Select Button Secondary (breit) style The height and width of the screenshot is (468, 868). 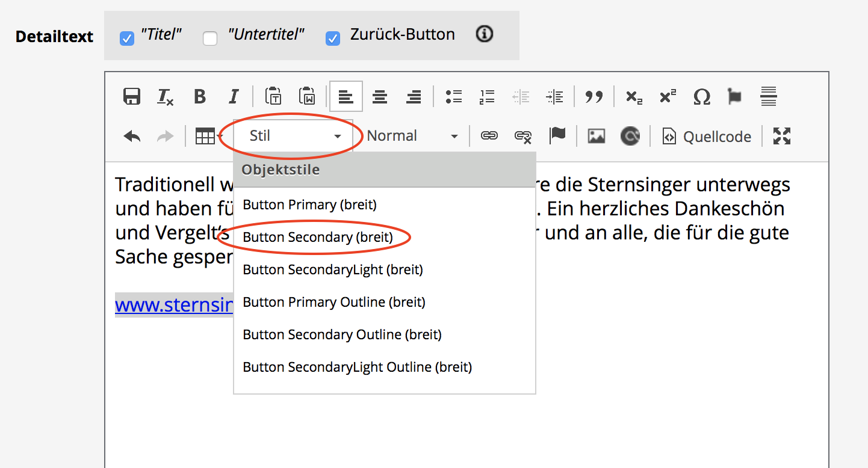coord(317,238)
